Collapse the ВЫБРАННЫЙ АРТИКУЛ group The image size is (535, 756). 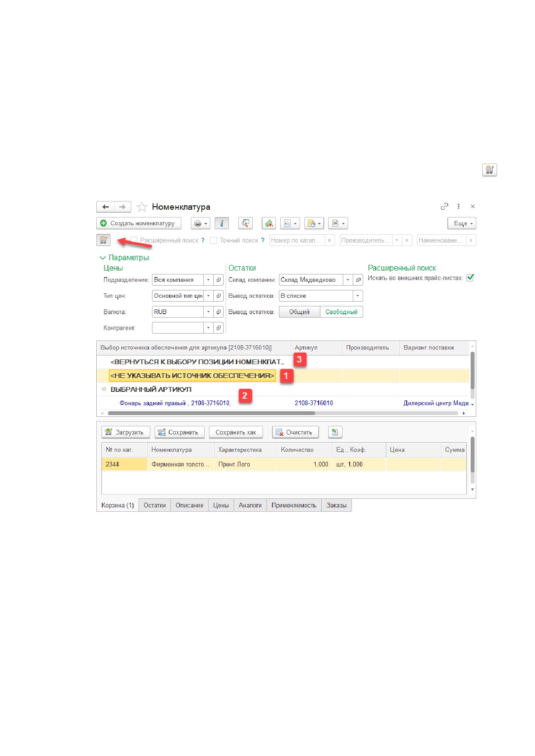[x=104, y=389]
